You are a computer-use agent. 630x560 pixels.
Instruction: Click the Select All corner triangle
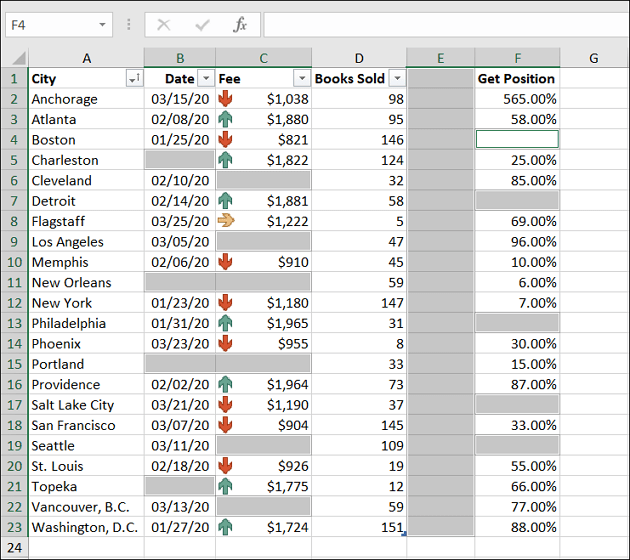click(x=18, y=58)
